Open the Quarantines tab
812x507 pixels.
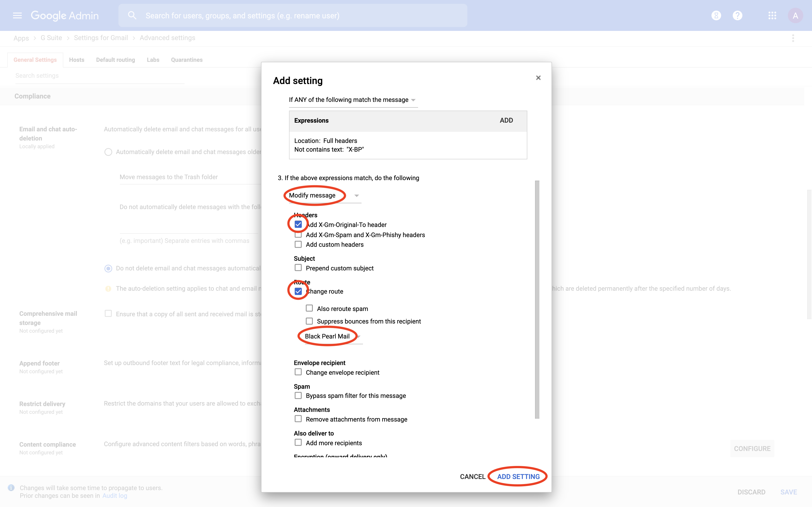click(187, 60)
